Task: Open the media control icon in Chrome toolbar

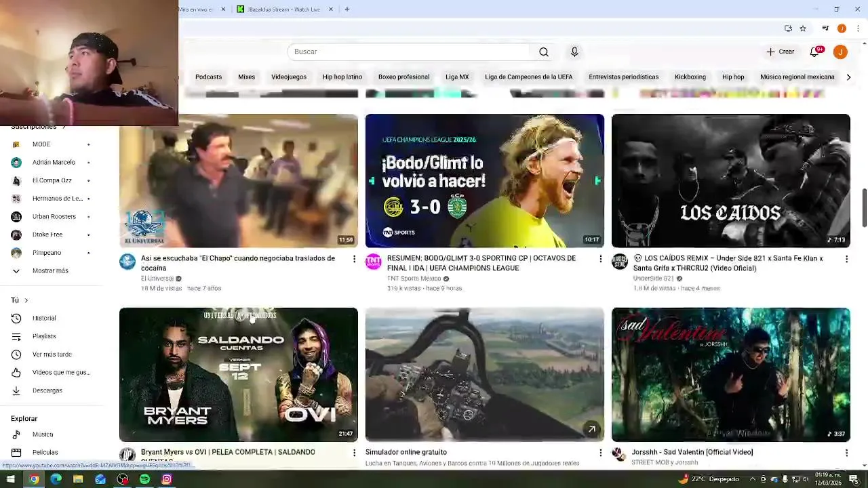Action: (825, 28)
